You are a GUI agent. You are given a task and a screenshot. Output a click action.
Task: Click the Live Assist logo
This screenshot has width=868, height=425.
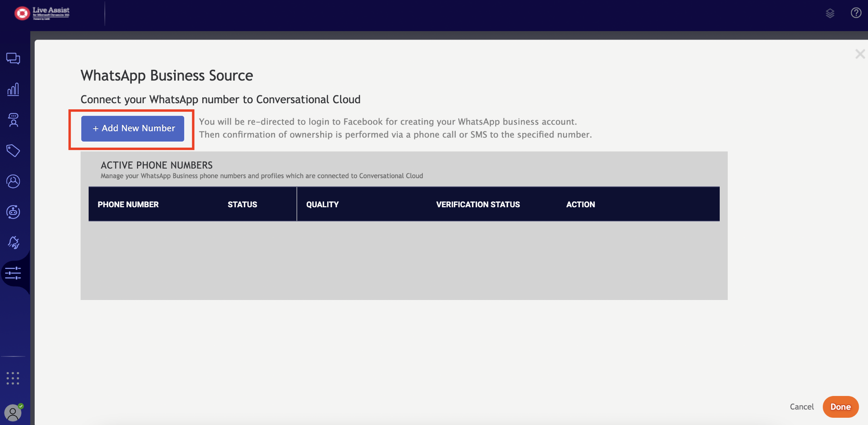[x=42, y=13]
